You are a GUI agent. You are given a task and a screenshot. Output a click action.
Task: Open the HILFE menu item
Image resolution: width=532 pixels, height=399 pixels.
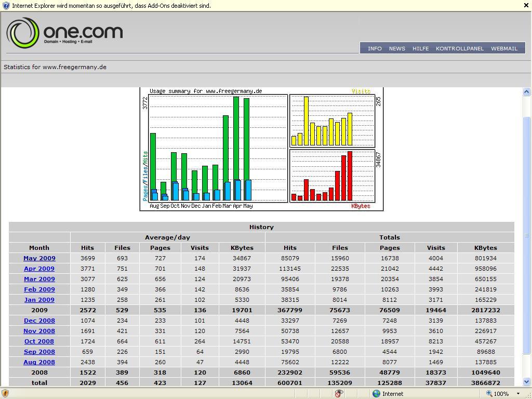click(420, 48)
